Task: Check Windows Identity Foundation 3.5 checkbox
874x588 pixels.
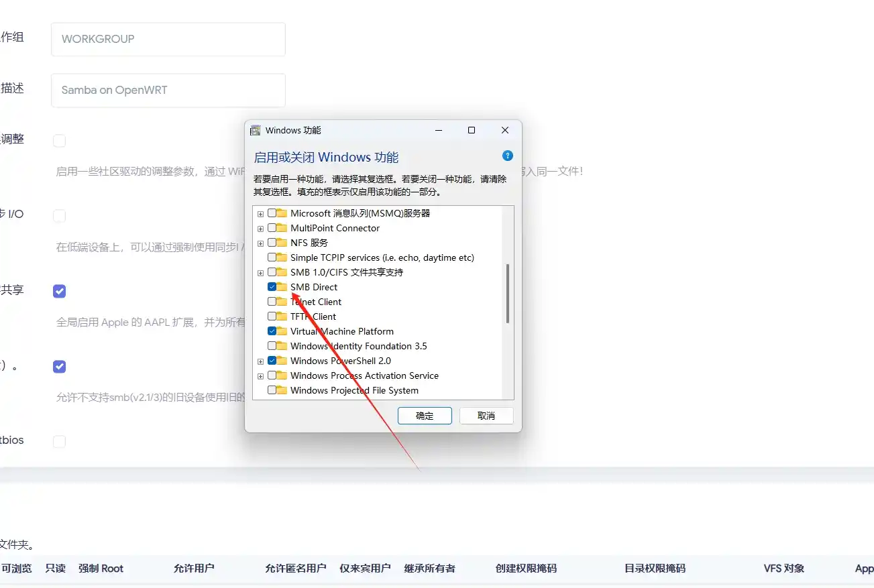Action: pyautogui.click(x=272, y=346)
